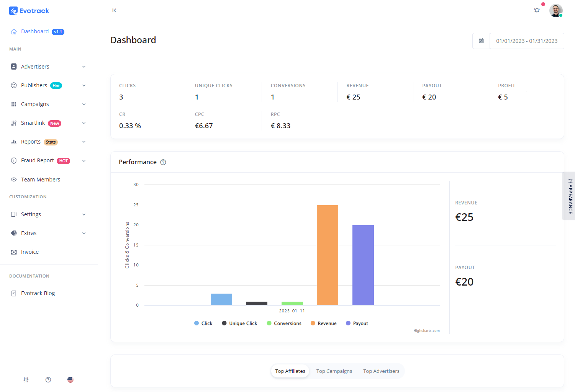The width and height of the screenshot is (575, 392).
Task: Select the Advertisers icon in the sidebar
Action: click(x=13, y=66)
